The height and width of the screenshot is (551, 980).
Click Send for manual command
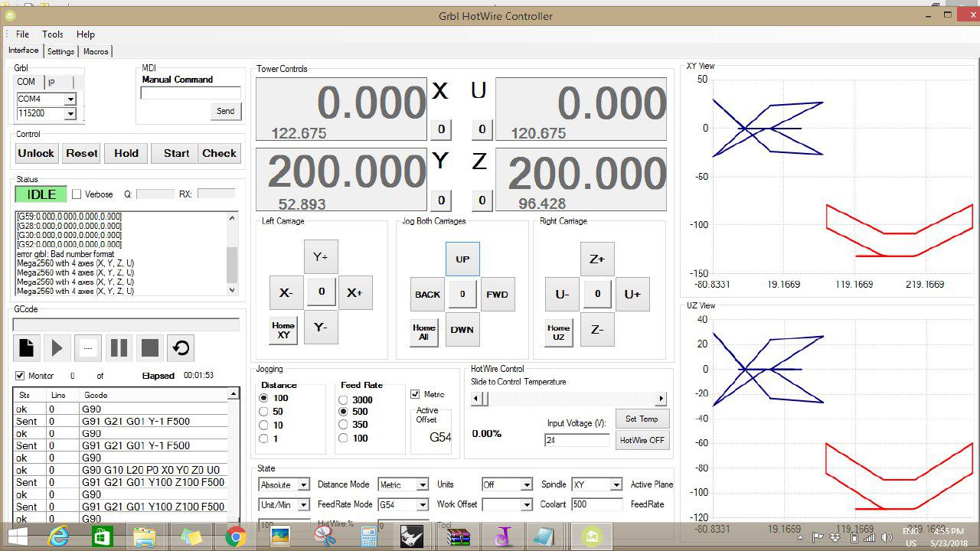click(226, 111)
